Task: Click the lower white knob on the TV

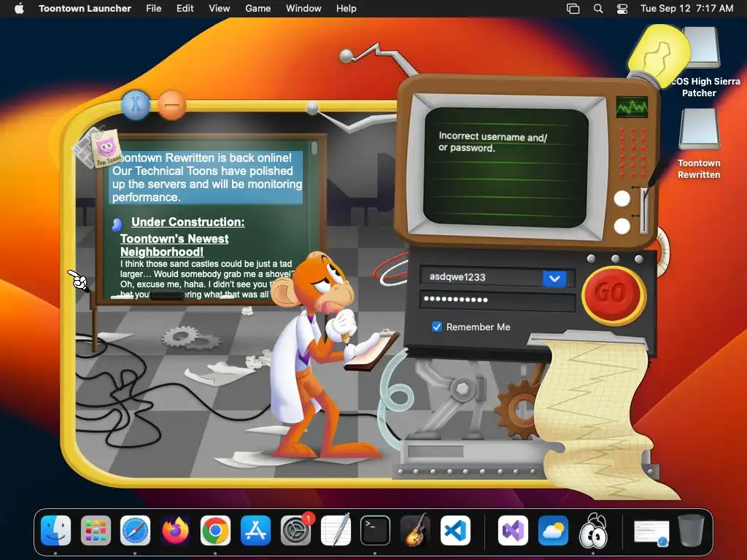Action: tap(622, 226)
